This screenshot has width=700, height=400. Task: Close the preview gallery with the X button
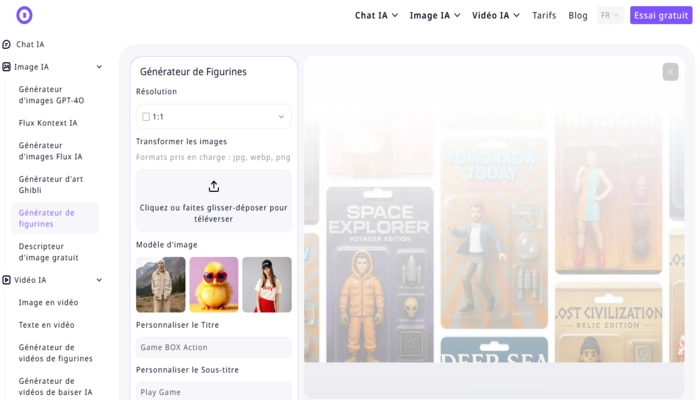670,72
